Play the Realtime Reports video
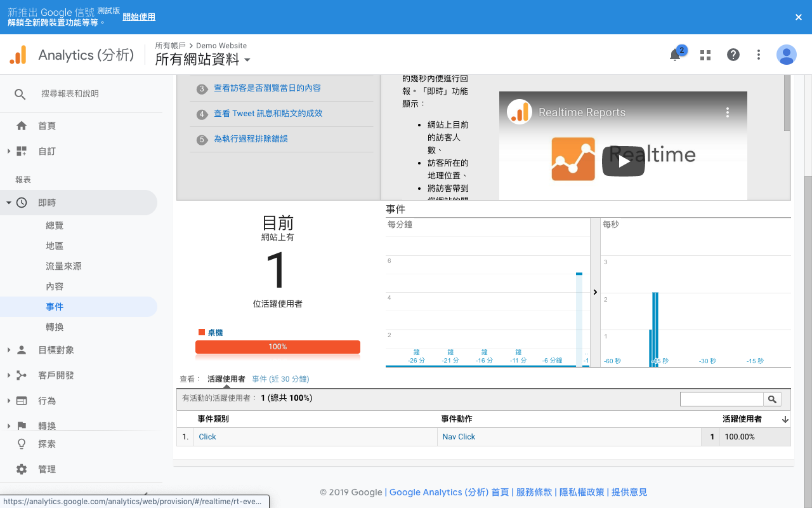 click(x=624, y=161)
